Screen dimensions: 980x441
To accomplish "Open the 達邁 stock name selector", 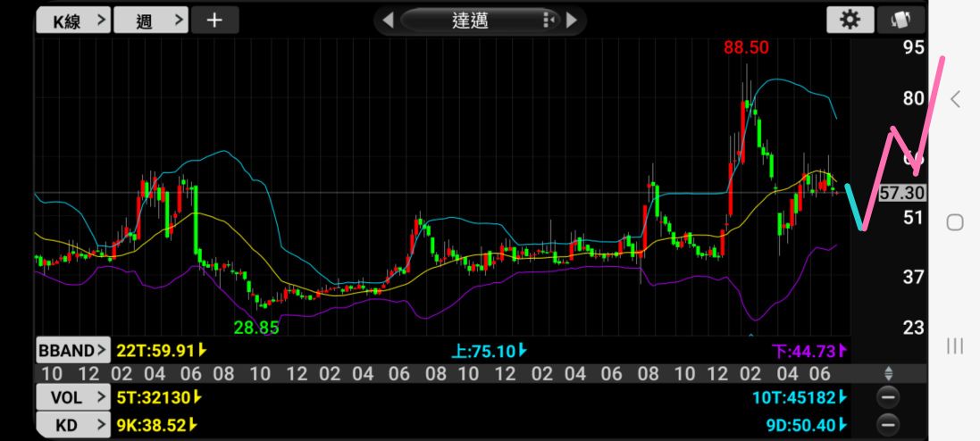I will click(480, 21).
